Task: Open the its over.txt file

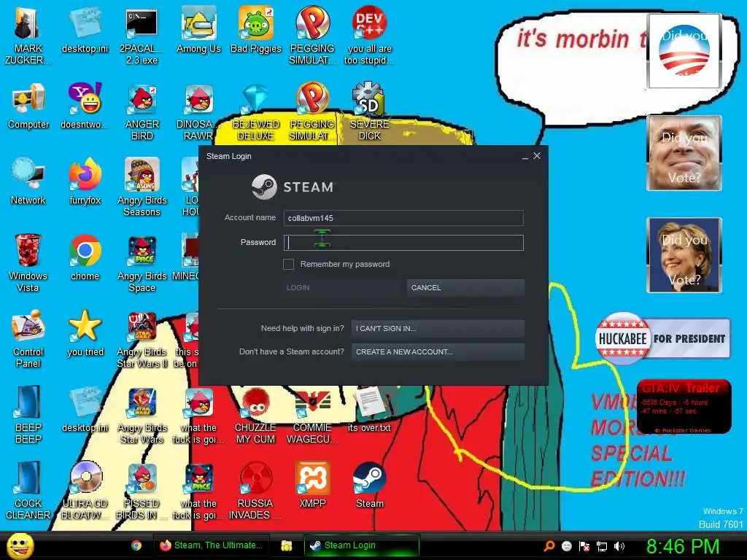Action: [x=369, y=408]
